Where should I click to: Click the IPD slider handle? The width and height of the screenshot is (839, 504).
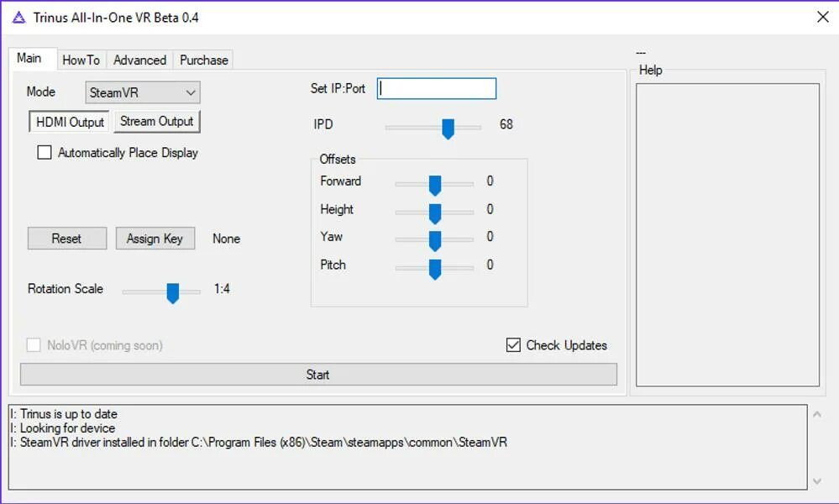point(448,129)
